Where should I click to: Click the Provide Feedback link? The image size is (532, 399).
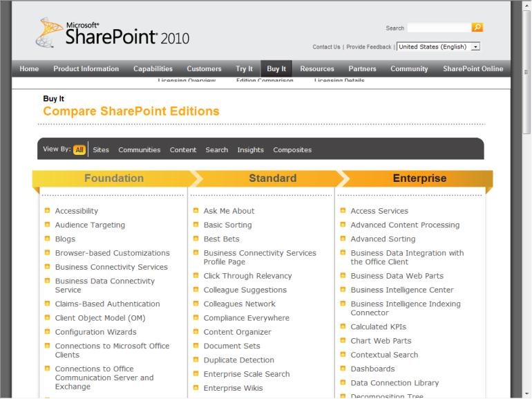click(369, 47)
